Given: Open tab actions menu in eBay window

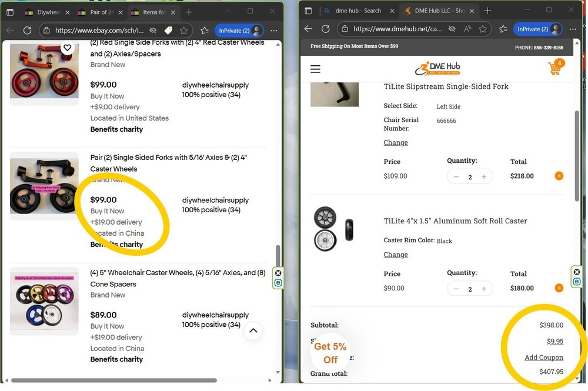Looking at the screenshot, I should pyautogui.click(x=10, y=12).
